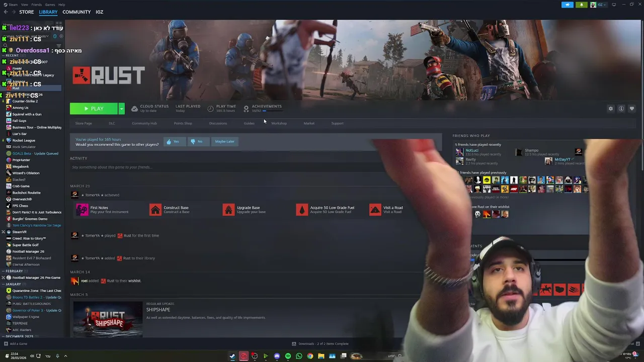Collapse the DECEMBER 2025 library group
Screen dimensions: 644x362
pos(19,336)
